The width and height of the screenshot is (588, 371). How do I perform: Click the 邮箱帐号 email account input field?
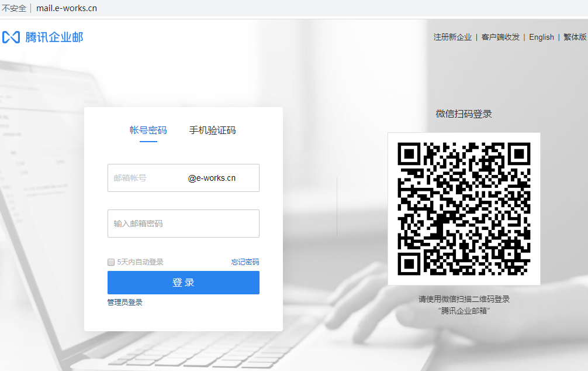click(x=146, y=177)
